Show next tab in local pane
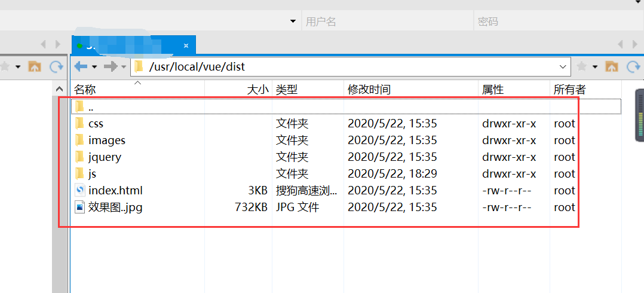Image resolution: width=644 pixels, height=293 pixels. click(57, 44)
